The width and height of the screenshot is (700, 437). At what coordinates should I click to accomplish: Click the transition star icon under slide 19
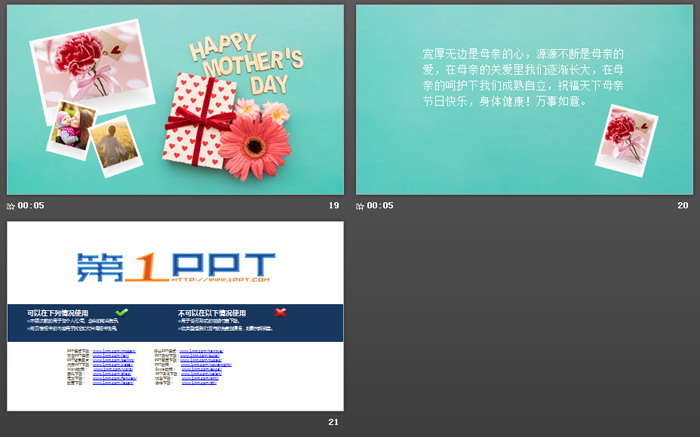(x=11, y=206)
